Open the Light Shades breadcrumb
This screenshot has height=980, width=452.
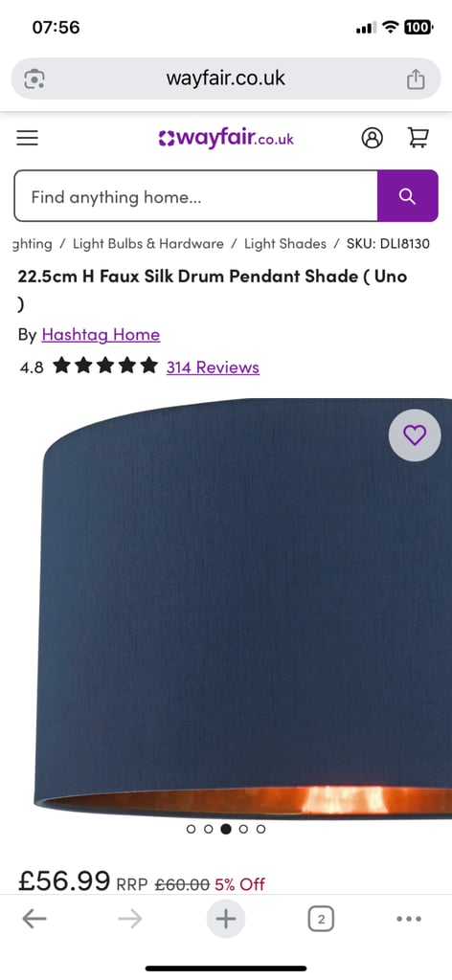point(285,244)
